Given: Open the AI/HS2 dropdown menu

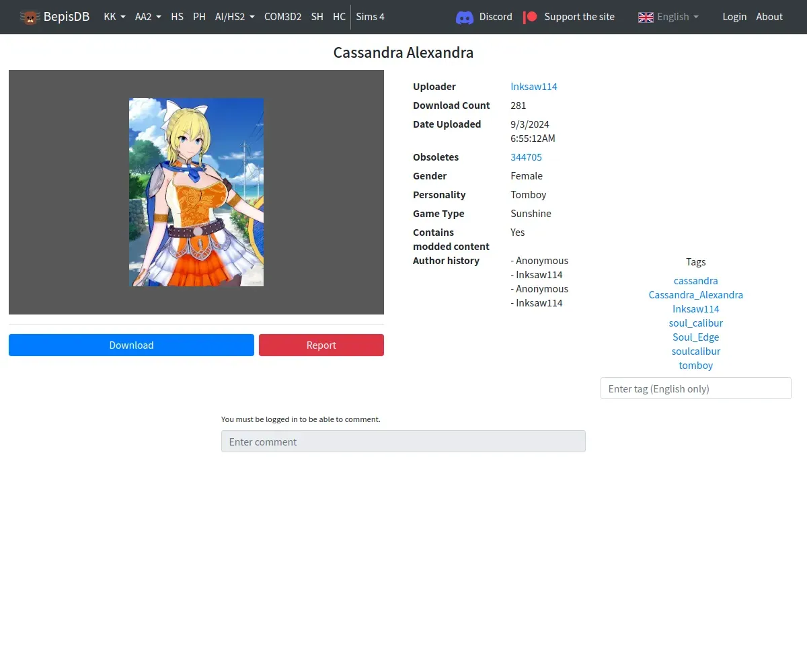Looking at the screenshot, I should (235, 17).
